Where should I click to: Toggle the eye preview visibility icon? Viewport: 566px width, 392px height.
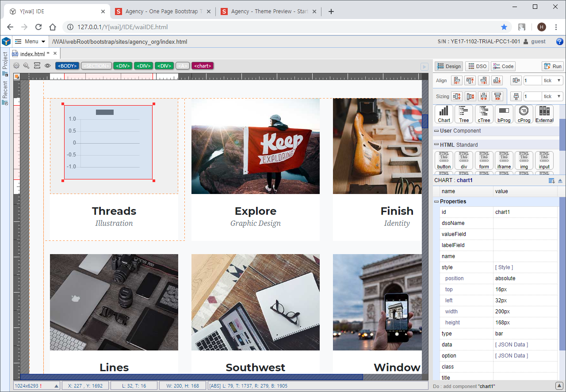pos(47,66)
